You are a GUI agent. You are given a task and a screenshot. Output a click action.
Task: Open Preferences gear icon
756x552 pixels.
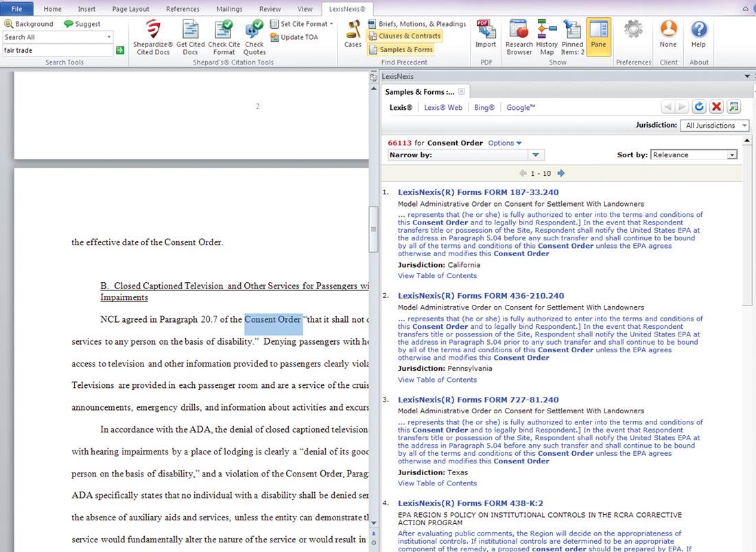pyautogui.click(x=633, y=30)
